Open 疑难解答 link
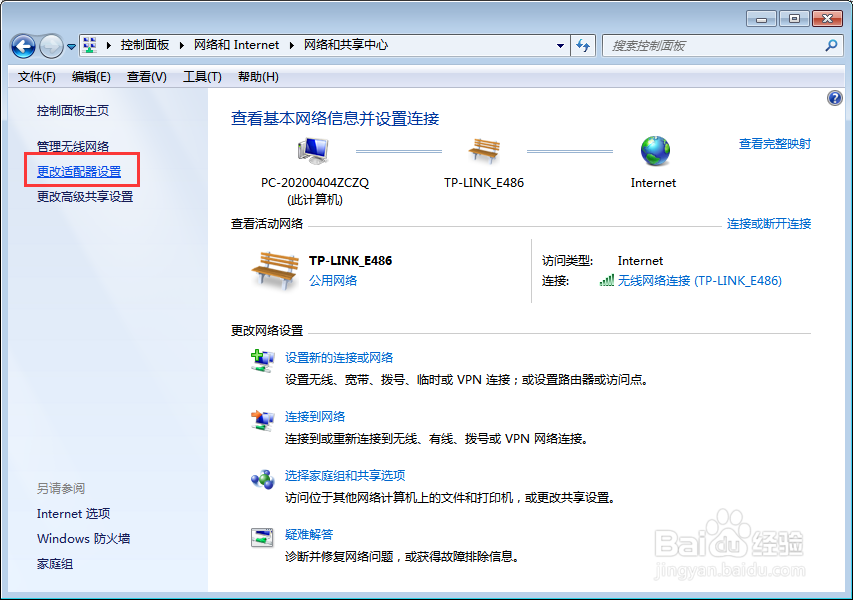 309,535
